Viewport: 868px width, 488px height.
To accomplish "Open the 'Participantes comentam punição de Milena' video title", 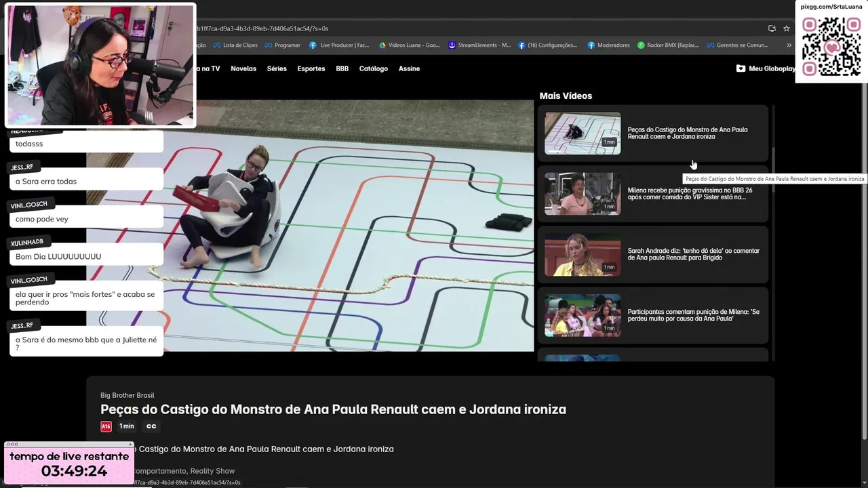I will pos(693,315).
